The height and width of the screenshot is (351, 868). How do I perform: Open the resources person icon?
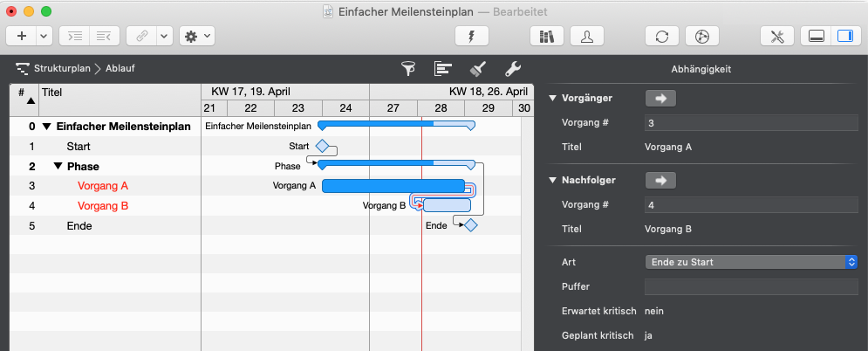click(587, 36)
